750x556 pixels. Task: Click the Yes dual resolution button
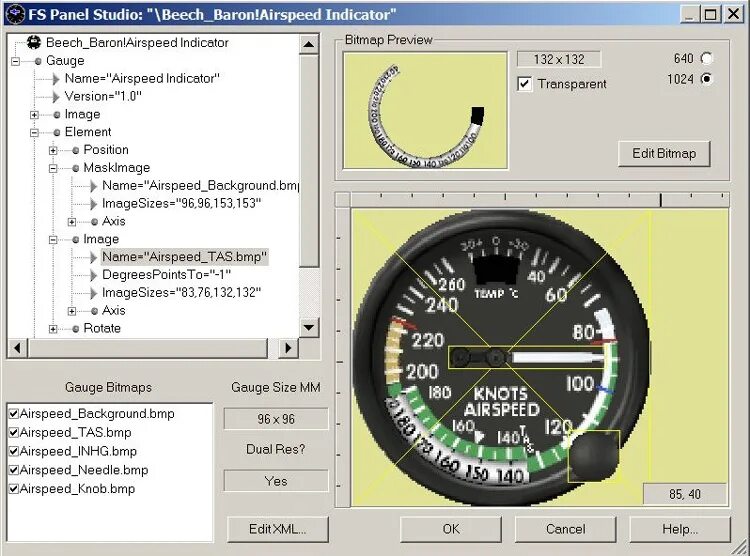click(x=276, y=481)
